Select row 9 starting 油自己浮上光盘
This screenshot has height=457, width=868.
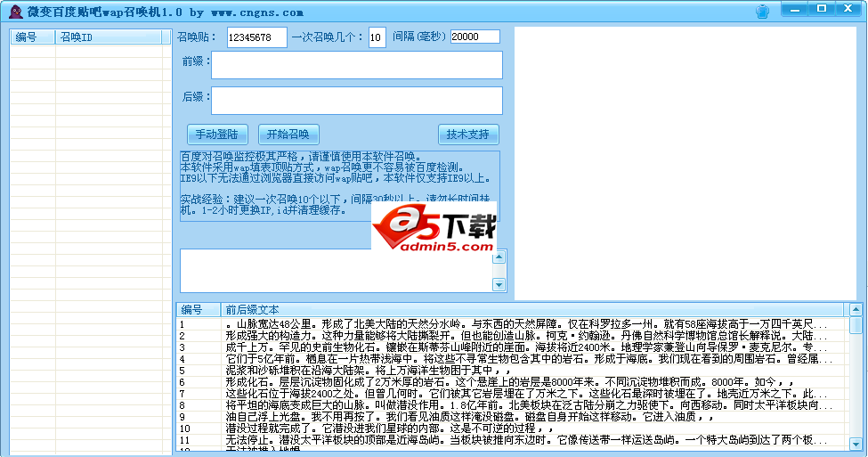tap(512, 417)
